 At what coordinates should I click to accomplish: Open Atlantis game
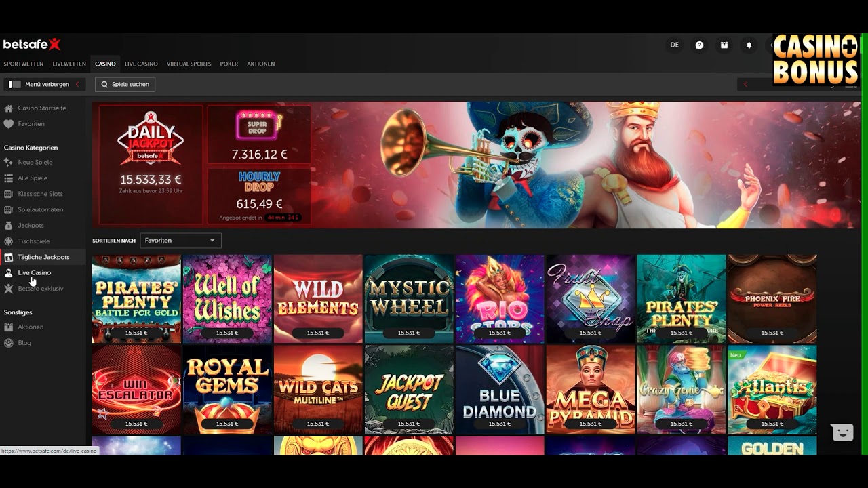click(x=772, y=390)
